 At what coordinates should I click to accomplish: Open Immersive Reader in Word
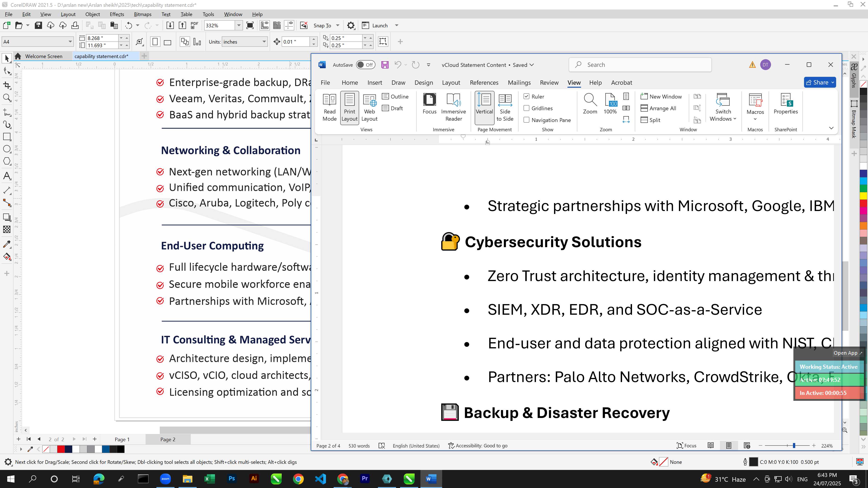(453, 108)
